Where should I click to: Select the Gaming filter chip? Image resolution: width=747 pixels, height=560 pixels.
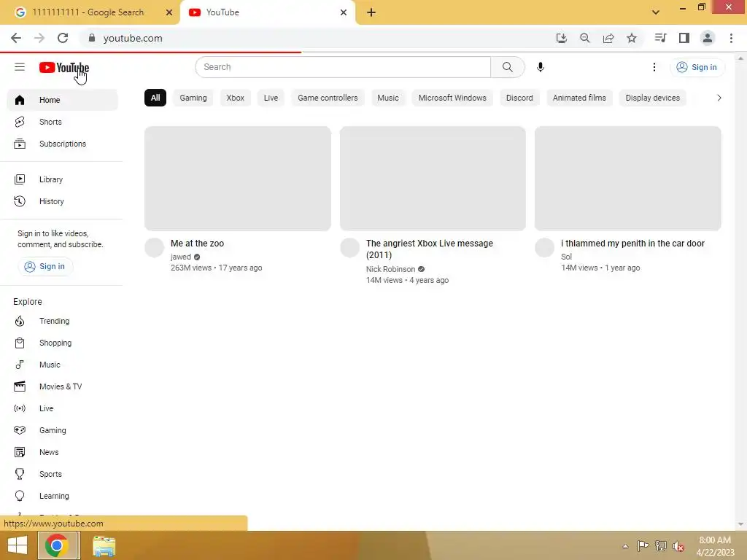click(x=193, y=98)
